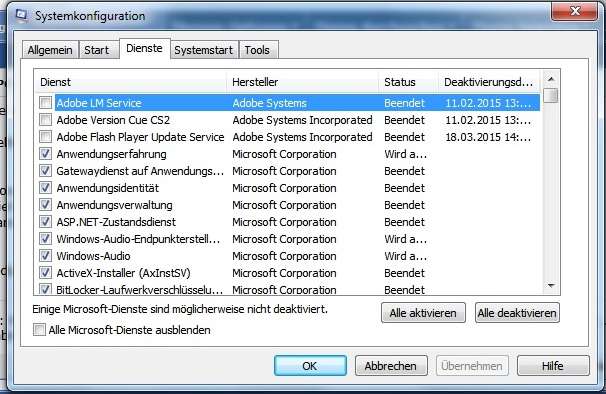Select the Adobe LM Service row text
Viewport: 606px width, 394px height.
99,103
